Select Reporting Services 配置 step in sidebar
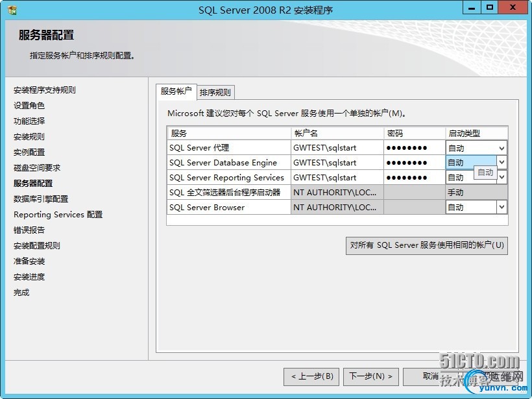 tap(58, 215)
